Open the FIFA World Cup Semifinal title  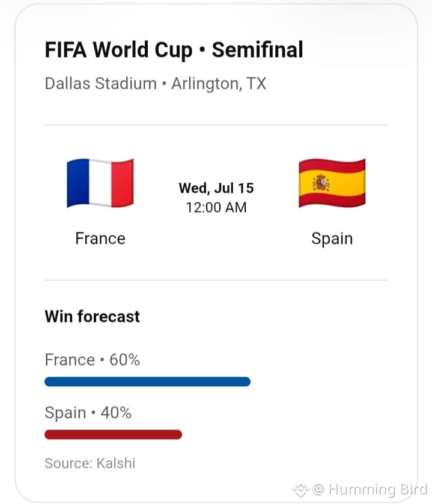(174, 50)
